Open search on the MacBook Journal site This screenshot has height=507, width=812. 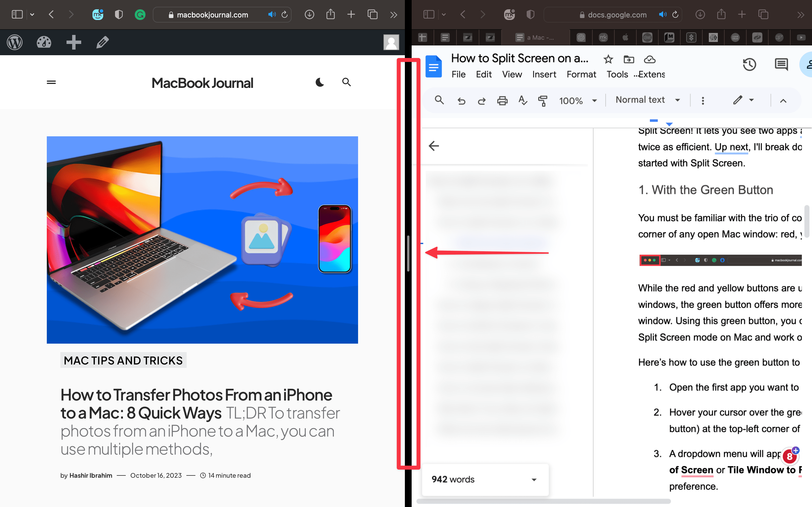pos(346,82)
